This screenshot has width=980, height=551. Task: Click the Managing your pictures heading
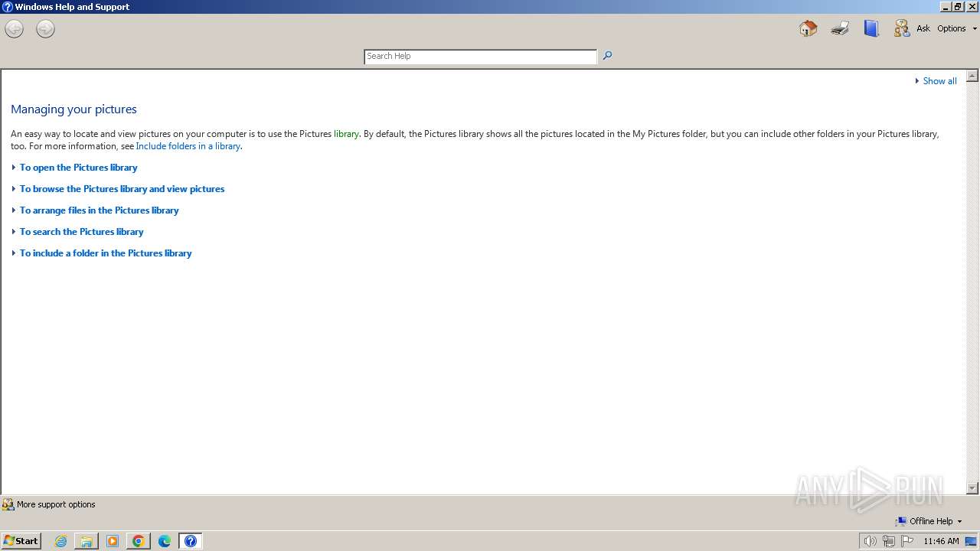73,109
